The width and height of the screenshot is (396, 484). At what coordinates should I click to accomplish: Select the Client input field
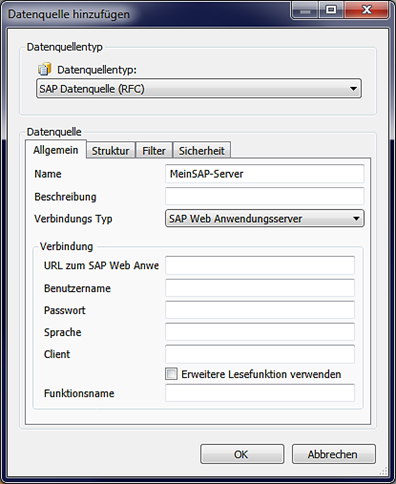point(260,354)
